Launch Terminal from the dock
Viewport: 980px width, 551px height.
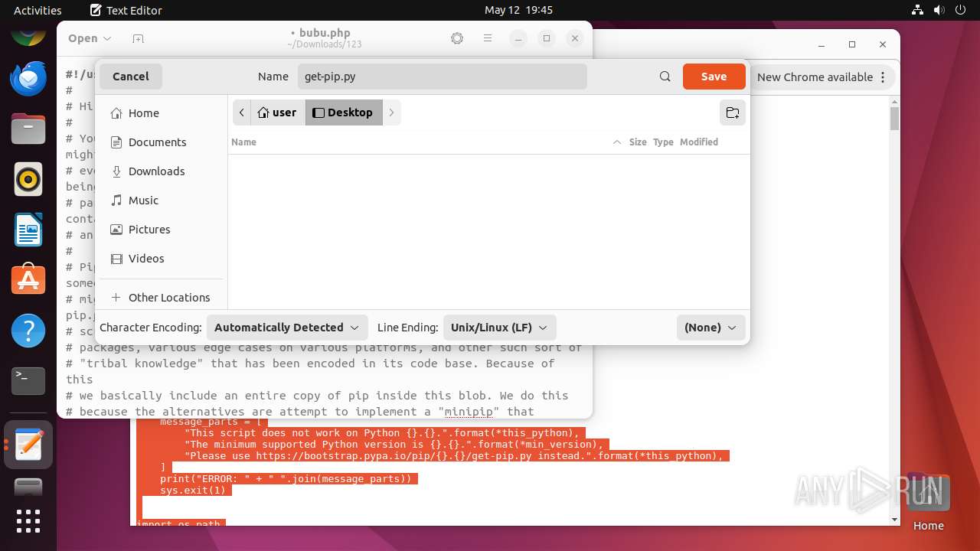pos(28,381)
